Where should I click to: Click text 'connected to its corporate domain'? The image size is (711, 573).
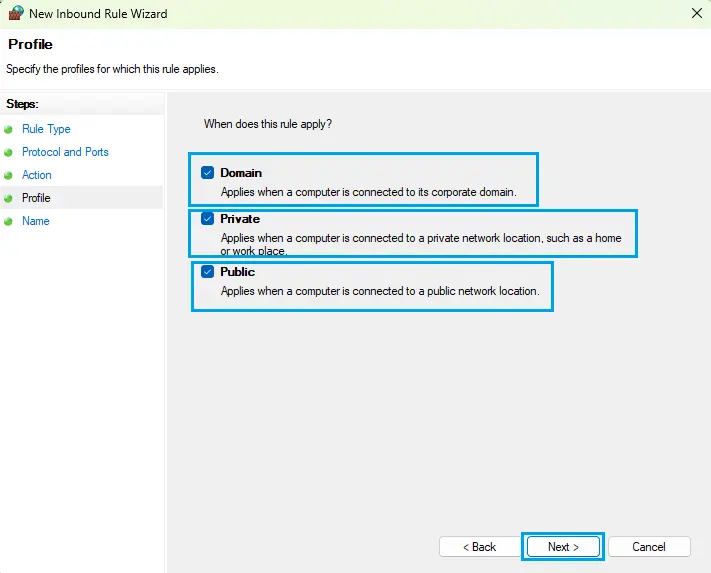(x=434, y=192)
